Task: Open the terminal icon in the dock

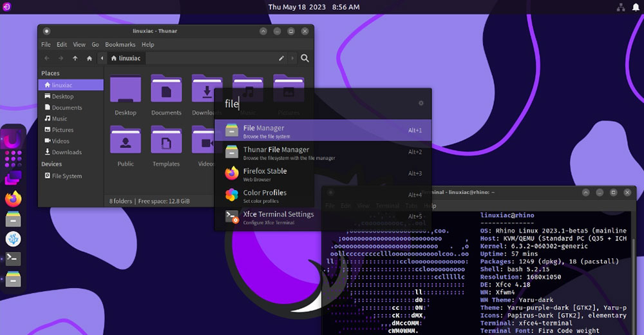Action: [14, 259]
